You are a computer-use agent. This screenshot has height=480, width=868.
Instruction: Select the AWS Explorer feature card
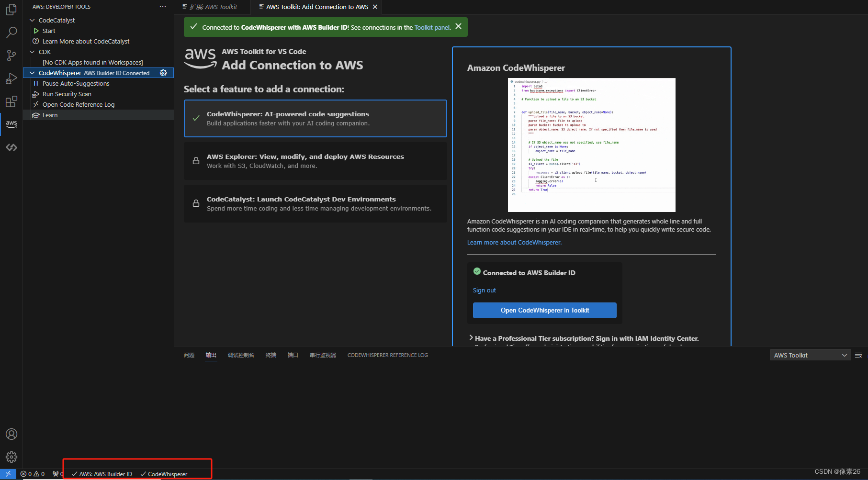[316, 161]
